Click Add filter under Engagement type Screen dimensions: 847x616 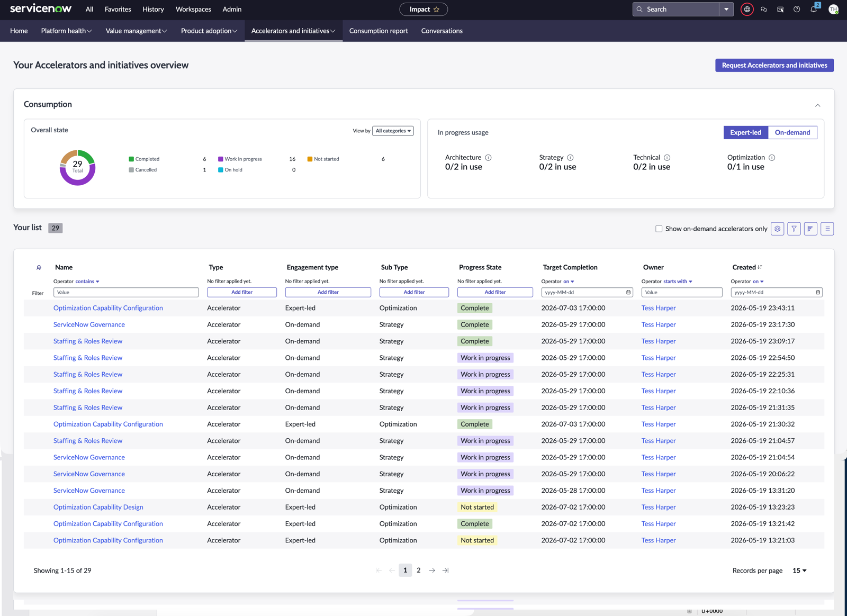[328, 292]
